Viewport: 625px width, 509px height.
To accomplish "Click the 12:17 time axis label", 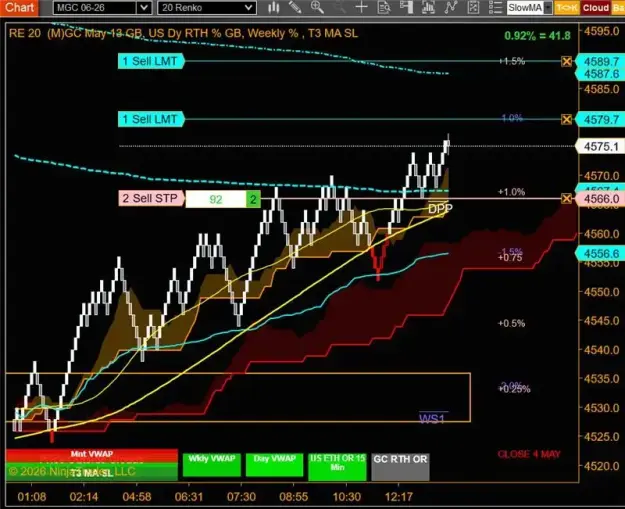I will 399,497.
